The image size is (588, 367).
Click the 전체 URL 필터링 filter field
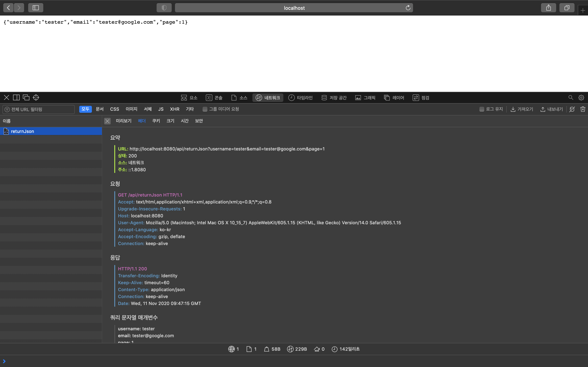[x=39, y=109]
